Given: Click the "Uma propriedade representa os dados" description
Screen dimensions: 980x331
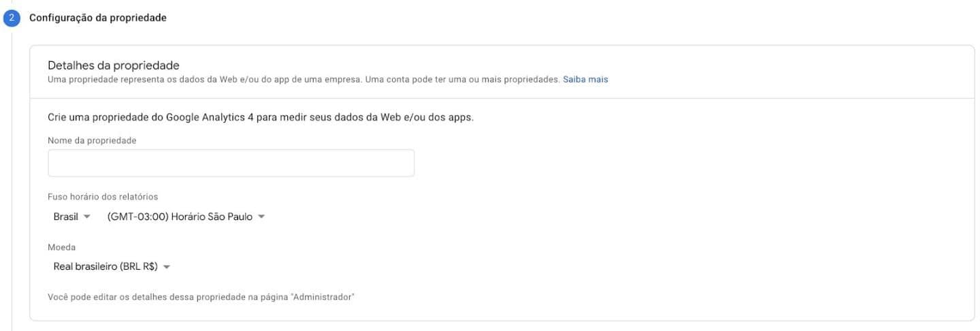Looking at the screenshot, I should point(204,80).
